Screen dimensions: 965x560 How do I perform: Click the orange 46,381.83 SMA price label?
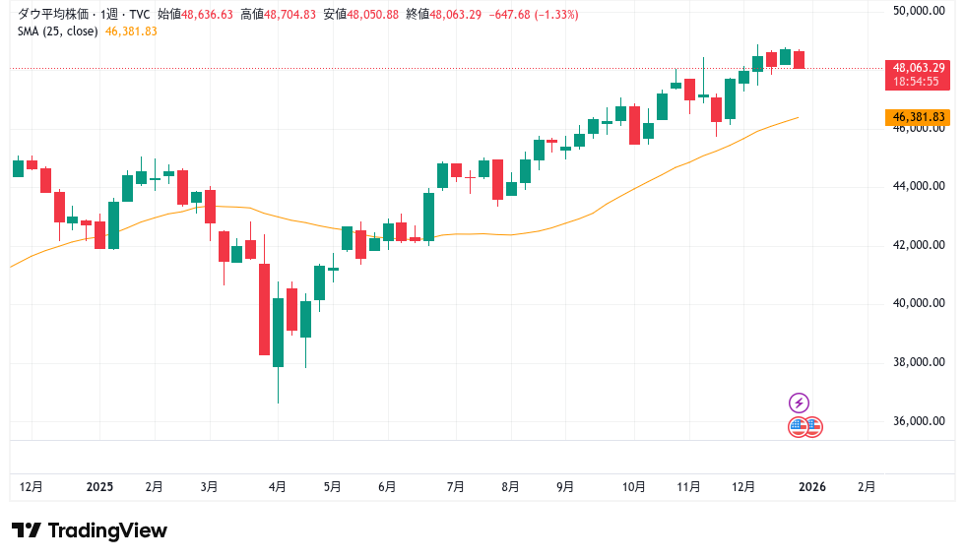[x=918, y=117]
